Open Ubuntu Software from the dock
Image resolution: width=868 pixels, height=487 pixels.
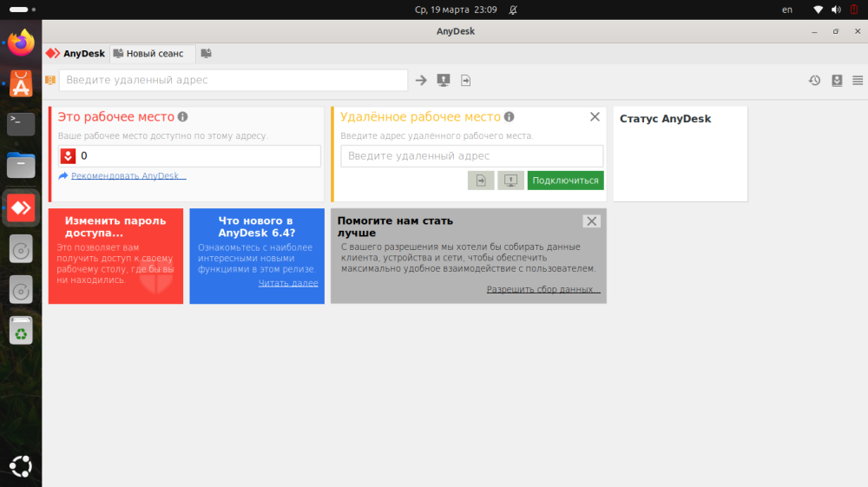(21, 83)
